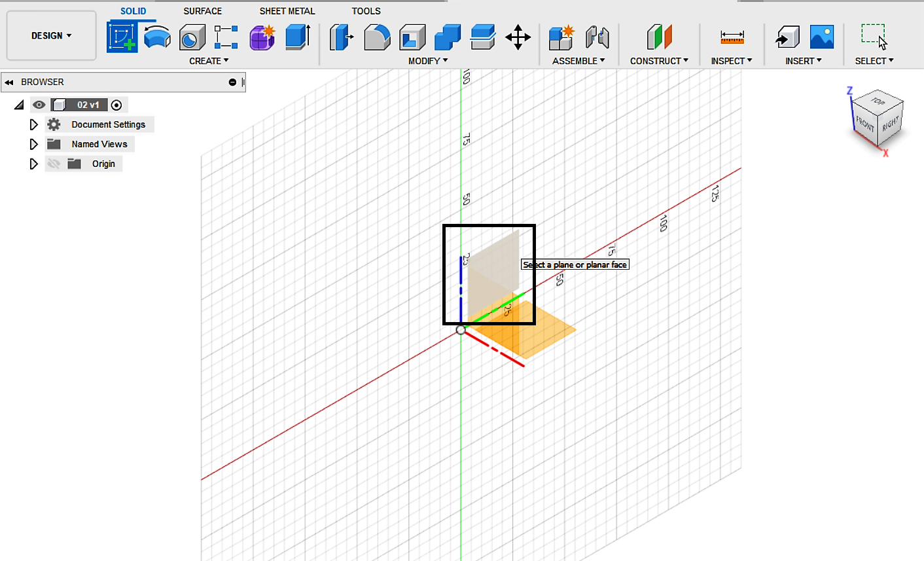Open the INSERT dropdown menu
The image size is (924, 561).
804,61
